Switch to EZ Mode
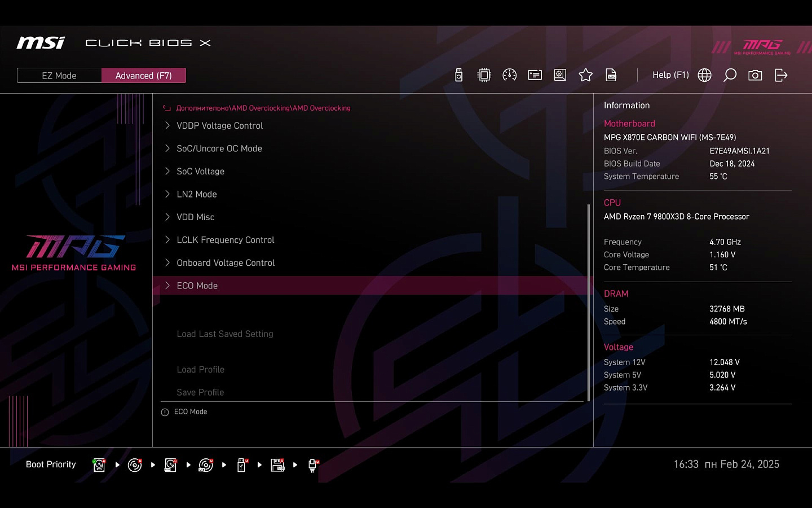The width and height of the screenshot is (812, 508). tap(59, 76)
